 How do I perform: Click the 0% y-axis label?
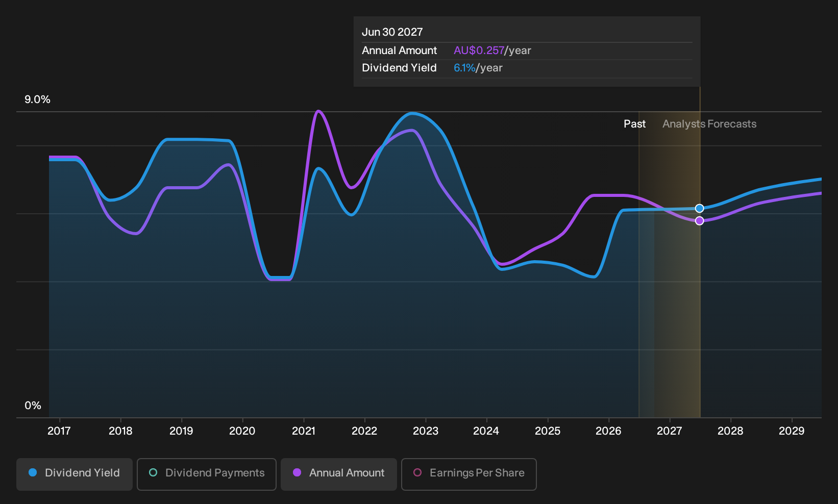pos(33,406)
